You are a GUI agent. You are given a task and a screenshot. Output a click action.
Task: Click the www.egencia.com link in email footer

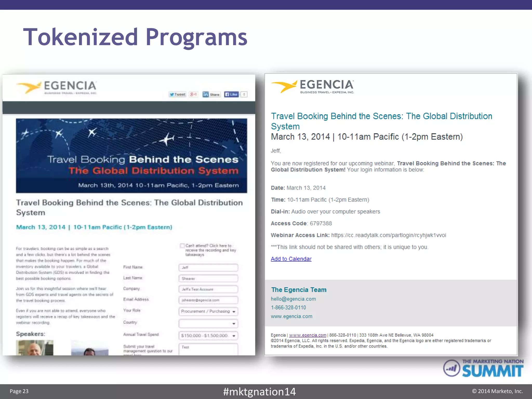pos(308,335)
